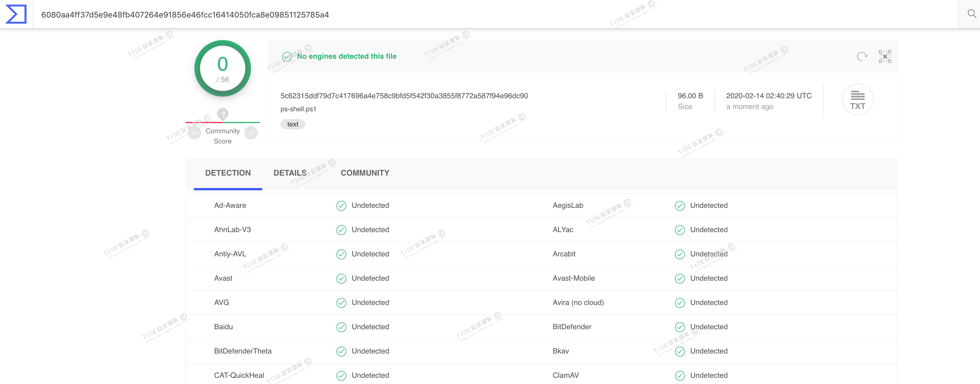
Task: Click the check icon beside ClamAV result
Action: [x=679, y=376]
